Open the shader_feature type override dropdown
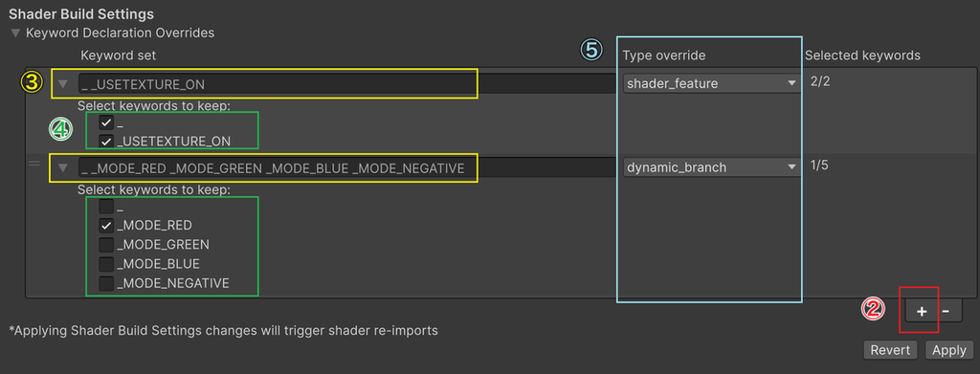 pyautogui.click(x=711, y=83)
